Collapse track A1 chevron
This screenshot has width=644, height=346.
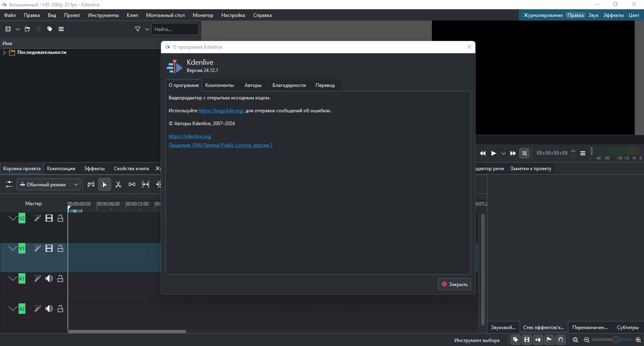tap(13, 278)
